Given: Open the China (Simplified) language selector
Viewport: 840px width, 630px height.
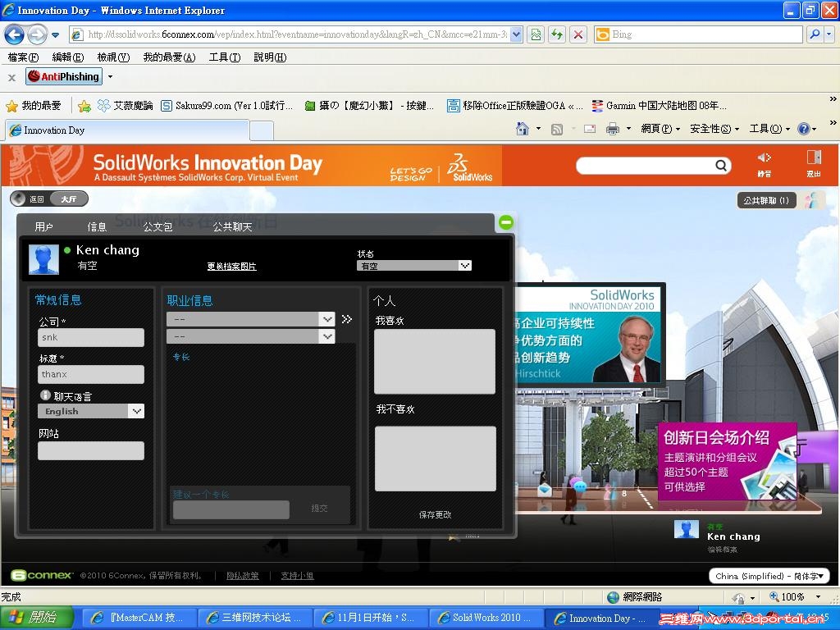Looking at the screenshot, I should pos(769,577).
